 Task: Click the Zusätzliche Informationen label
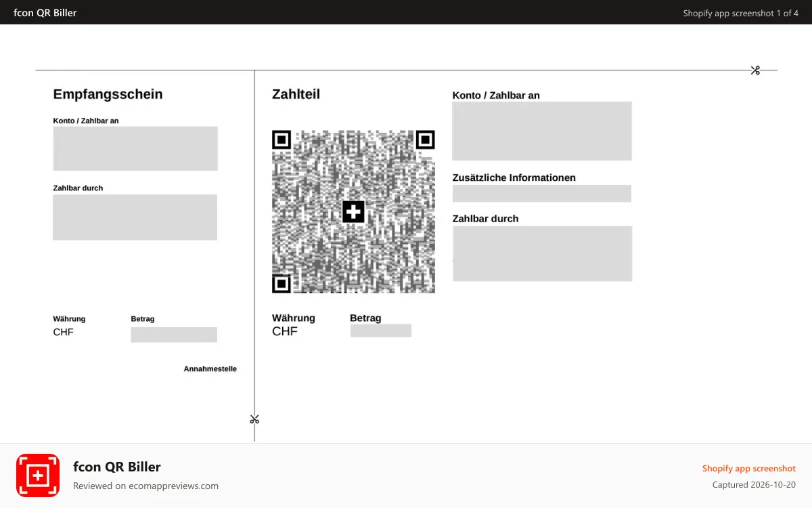(x=514, y=177)
